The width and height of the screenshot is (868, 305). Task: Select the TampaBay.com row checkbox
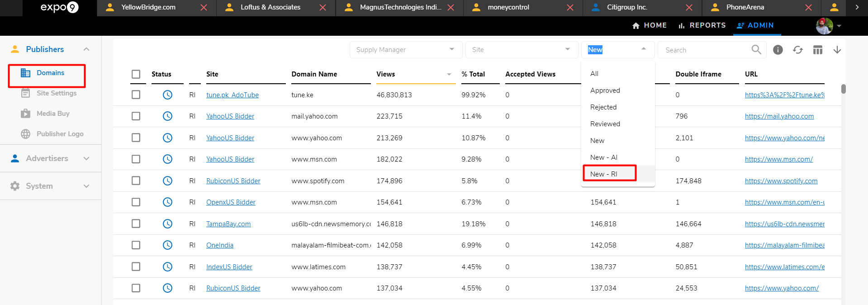tap(136, 224)
